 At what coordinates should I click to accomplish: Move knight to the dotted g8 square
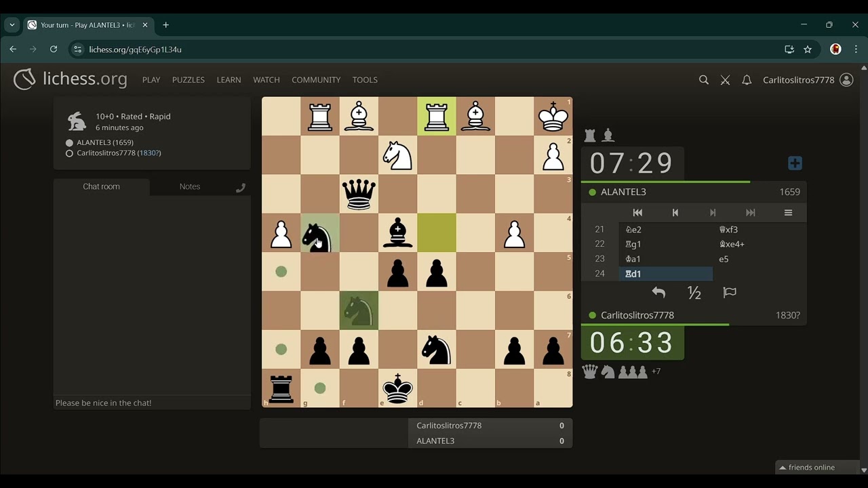click(x=320, y=388)
